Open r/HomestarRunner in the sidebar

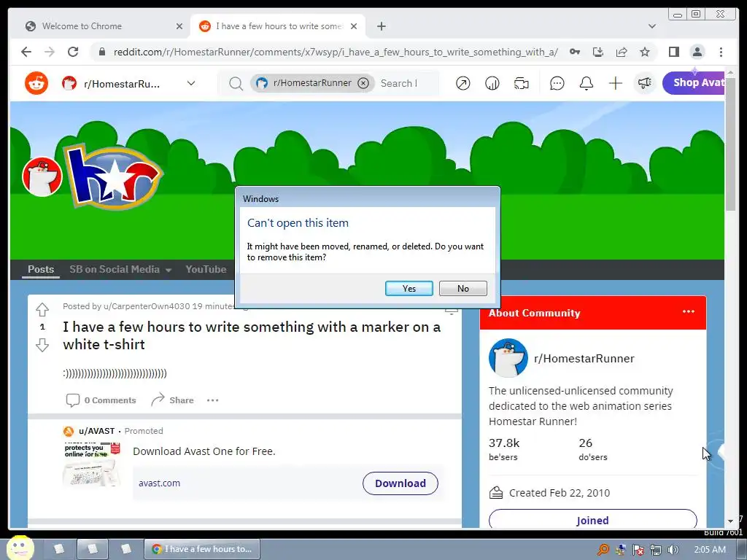584,359
